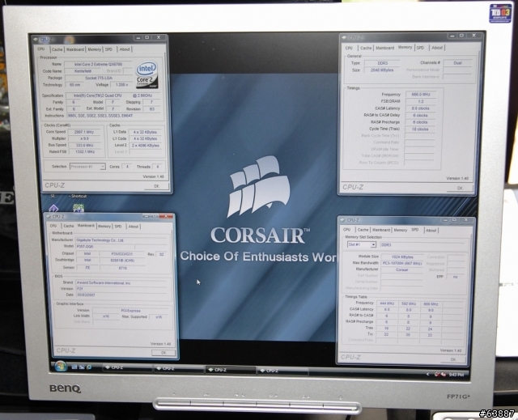Screen dimensions: 518x420
Task: Open the purple diamond desktop icon
Action: coord(53,209)
